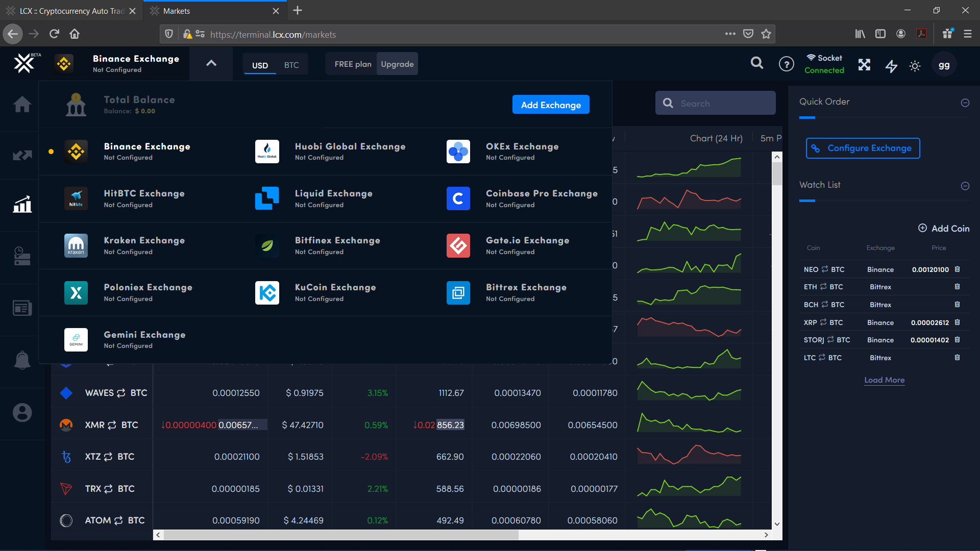
Task: Click the markets Search input field
Action: pos(725,104)
